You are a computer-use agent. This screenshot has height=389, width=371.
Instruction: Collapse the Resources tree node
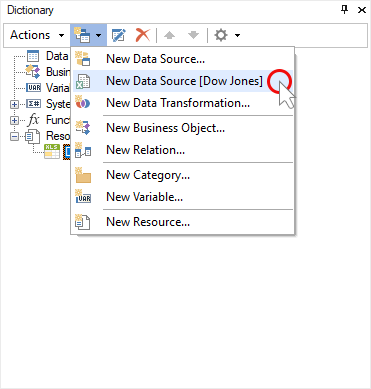[14, 136]
